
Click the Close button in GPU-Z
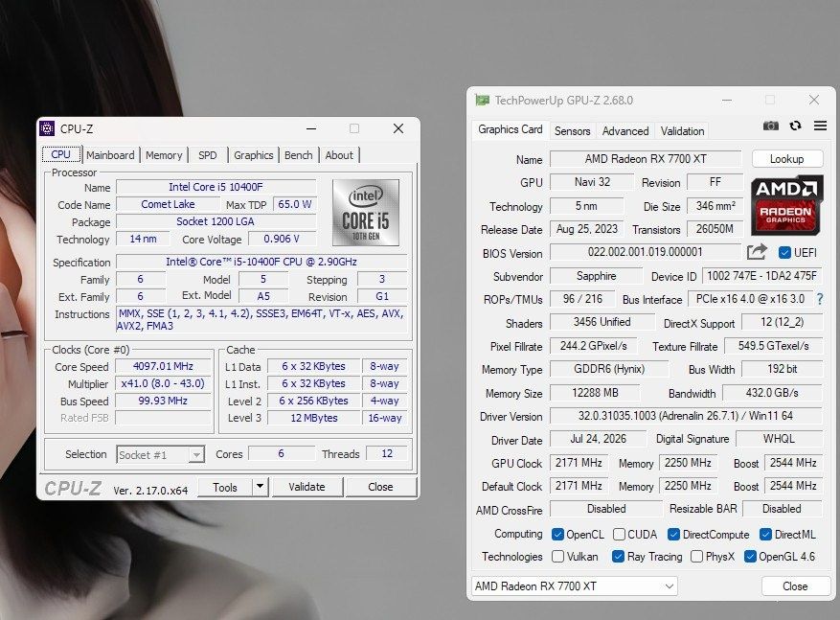click(x=795, y=586)
